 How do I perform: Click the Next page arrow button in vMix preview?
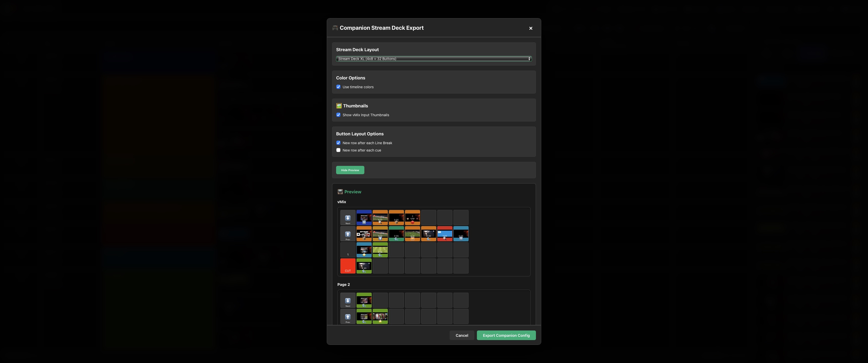348,218
